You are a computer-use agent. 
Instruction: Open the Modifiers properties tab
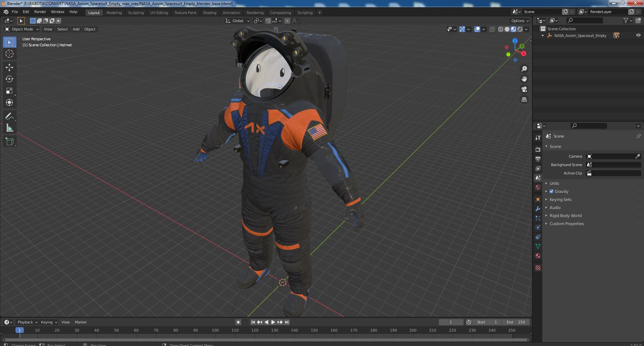pyautogui.click(x=538, y=209)
